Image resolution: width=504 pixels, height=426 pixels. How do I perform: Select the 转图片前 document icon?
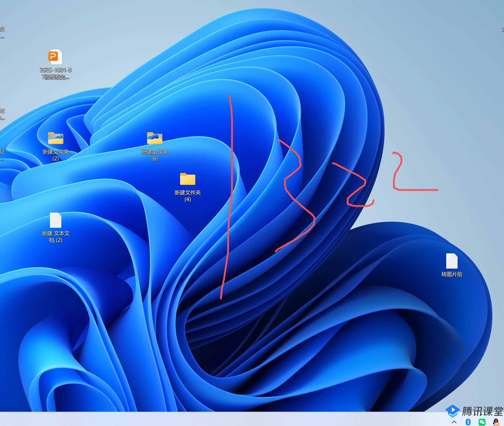[x=451, y=261]
